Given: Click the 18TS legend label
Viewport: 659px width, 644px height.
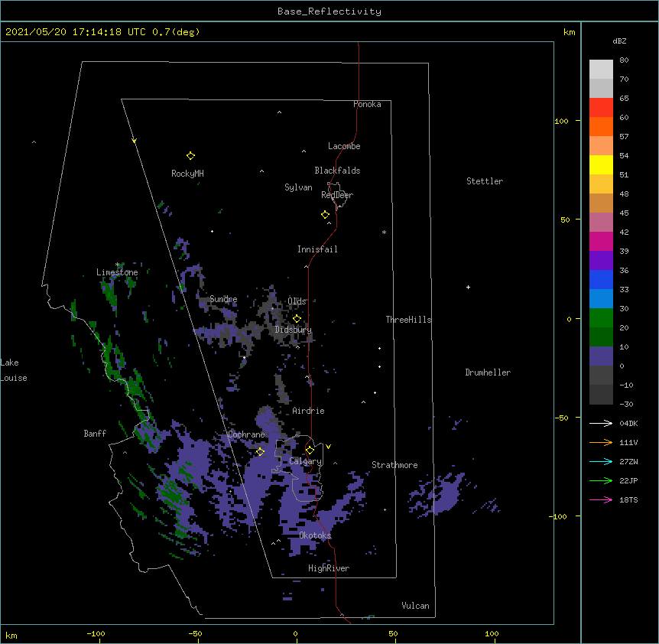Looking at the screenshot, I should pos(628,499).
